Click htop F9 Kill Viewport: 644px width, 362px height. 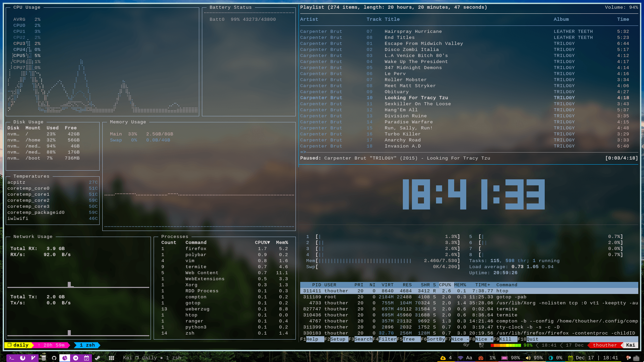[505, 339]
